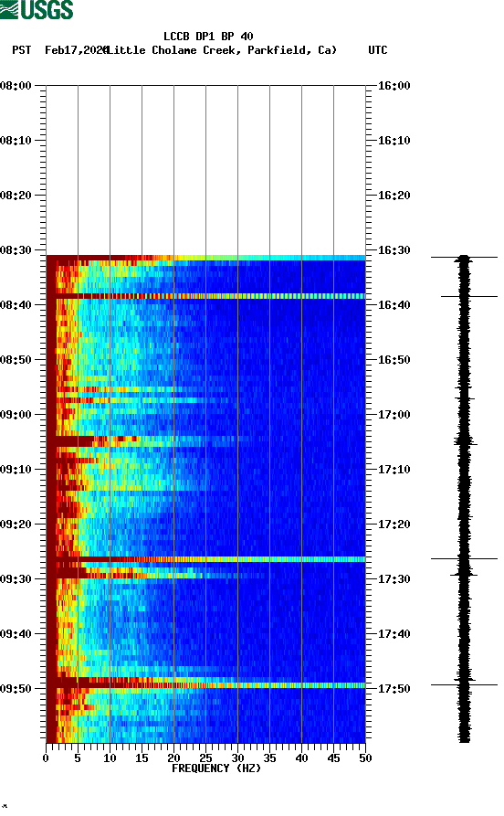The width and height of the screenshot is (504, 816).
Task: Click the "16:30" UTC time label
Action: point(394,250)
